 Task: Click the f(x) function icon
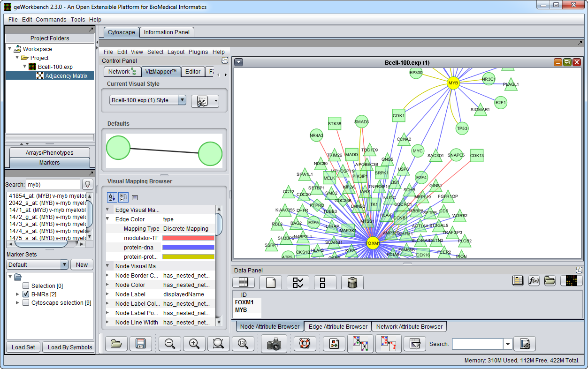(x=534, y=280)
